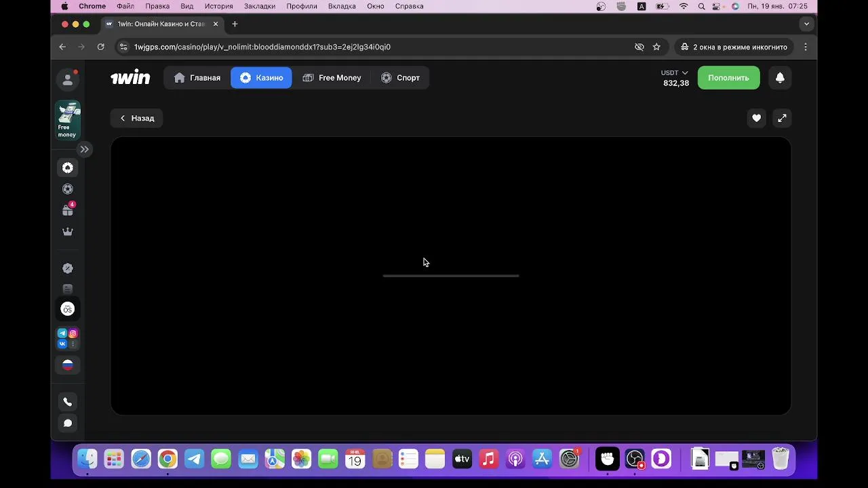
Task: Open the Telegram social link in sidebar
Action: (x=62, y=333)
